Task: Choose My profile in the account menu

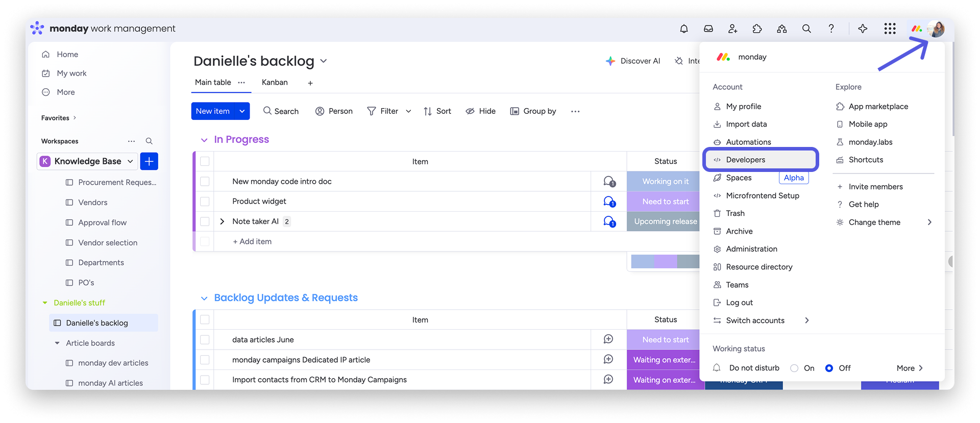Action: (x=743, y=106)
